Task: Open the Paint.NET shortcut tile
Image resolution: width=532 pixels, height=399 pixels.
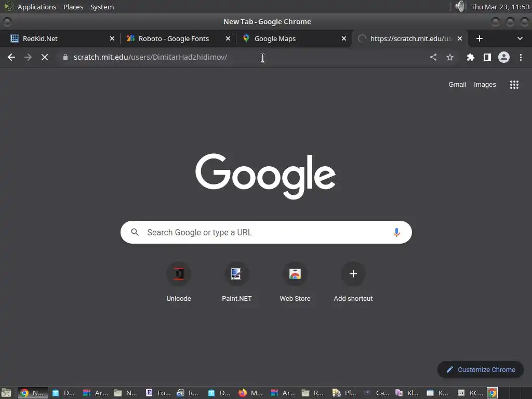Action: tap(237, 283)
